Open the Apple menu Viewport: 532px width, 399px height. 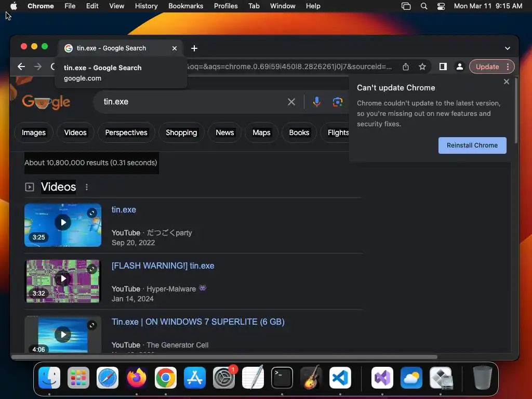coord(14,6)
